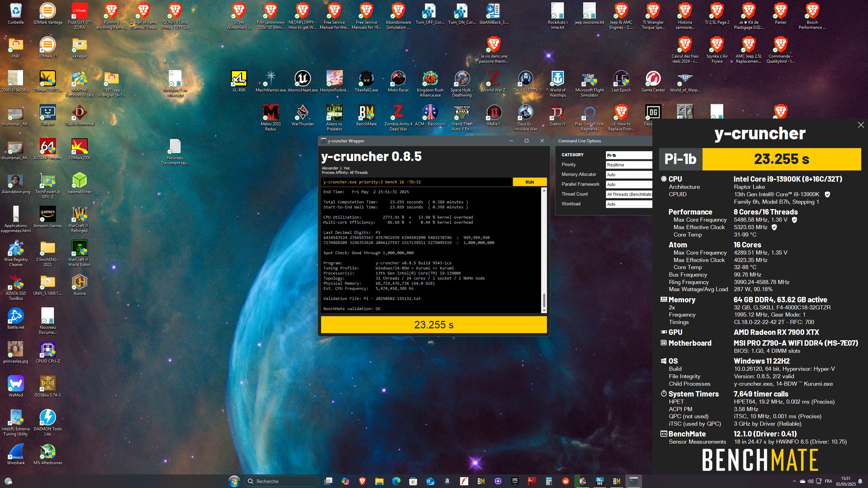Click scrollbar up arrow in y-cruncher output console
868x488 pixels.
tap(544, 190)
